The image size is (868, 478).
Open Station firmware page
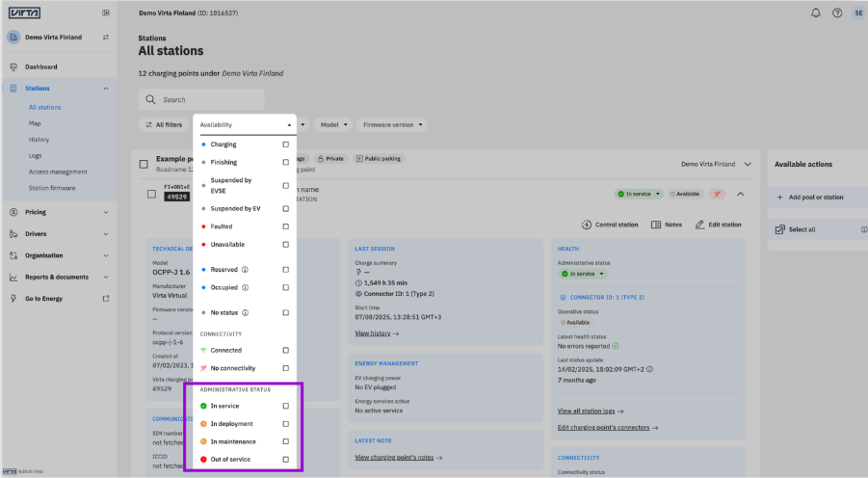click(52, 188)
